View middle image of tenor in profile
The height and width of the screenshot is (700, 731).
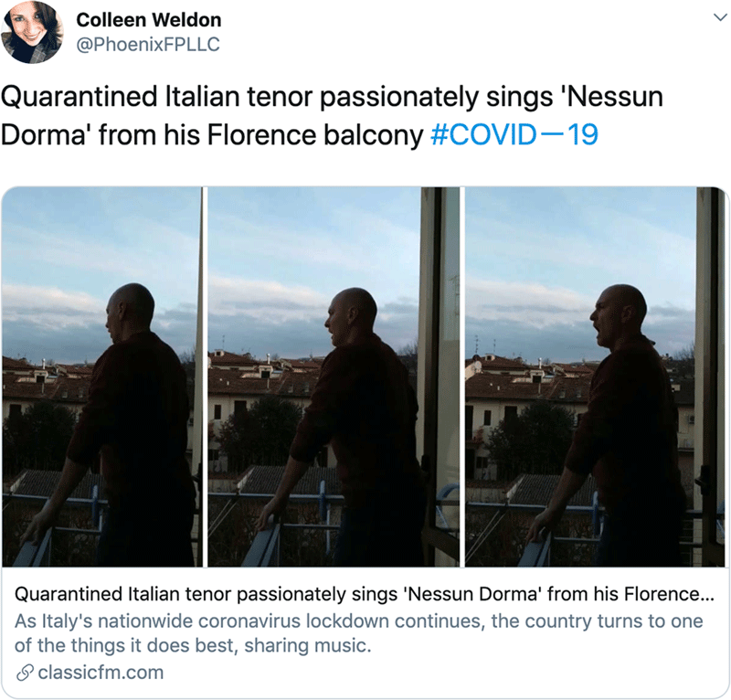pos(334,377)
